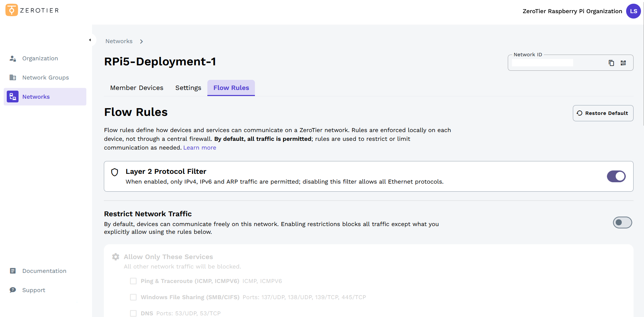The height and width of the screenshot is (317, 644).
Task: Click the ZeroTier logo
Action: 11,10
